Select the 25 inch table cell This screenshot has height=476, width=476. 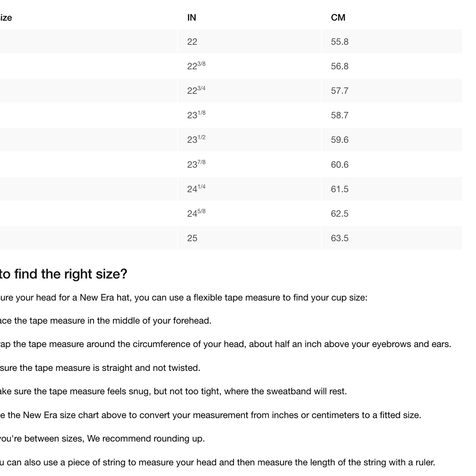tap(249, 238)
